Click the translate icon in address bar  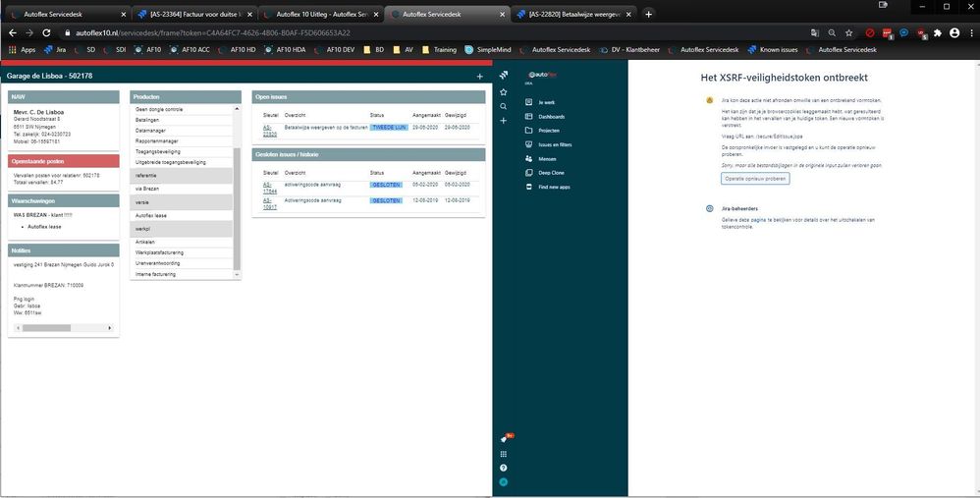pyautogui.click(x=814, y=33)
